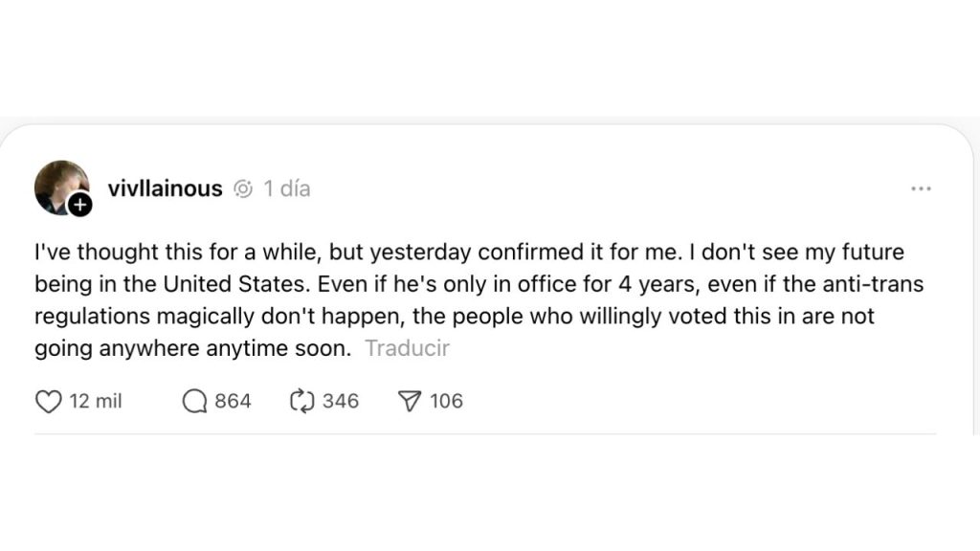Follow vivllainous via the plus badge

coord(80,205)
